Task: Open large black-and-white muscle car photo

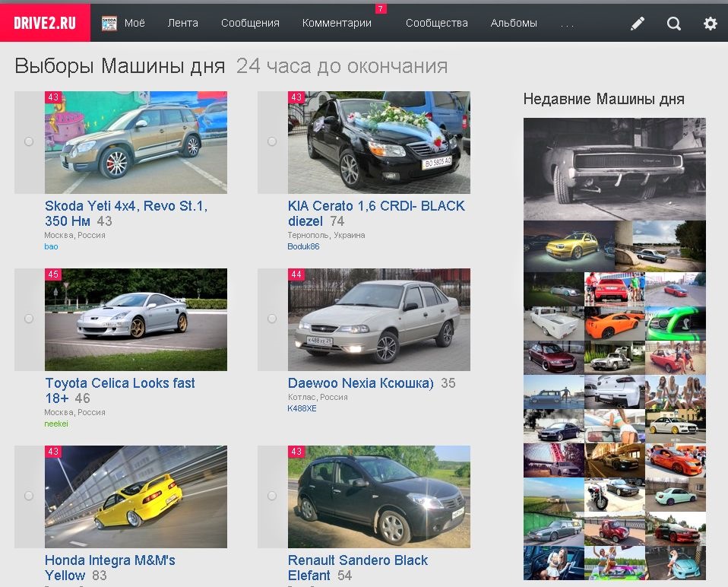Action: [x=615, y=169]
